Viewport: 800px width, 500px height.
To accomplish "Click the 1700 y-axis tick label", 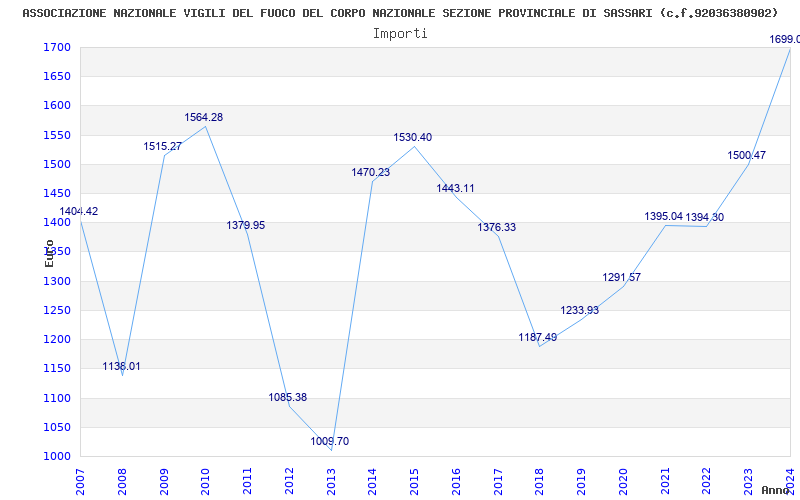I will (58, 47).
